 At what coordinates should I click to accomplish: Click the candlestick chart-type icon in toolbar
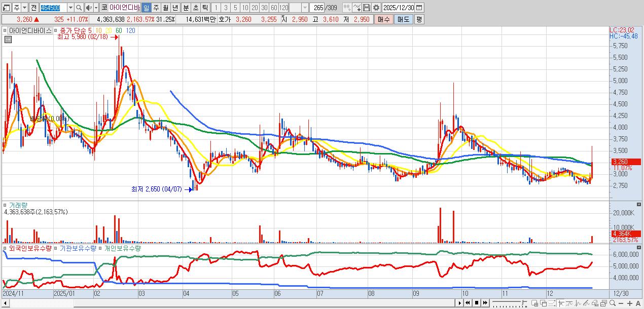coord(347,8)
